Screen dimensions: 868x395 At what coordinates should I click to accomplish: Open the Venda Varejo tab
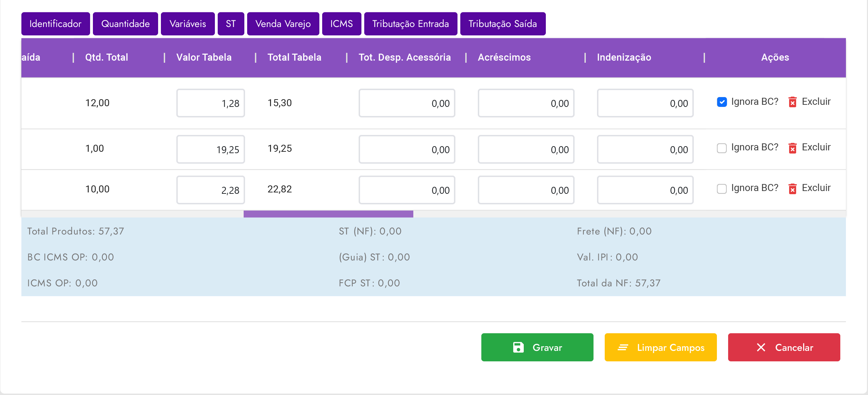(x=283, y=24)
